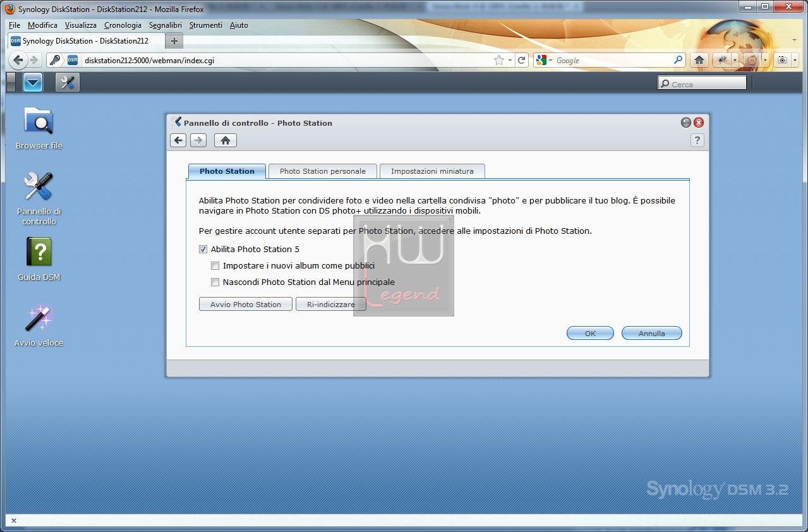Close the add-on bar at the bottom

coord(14,521)
